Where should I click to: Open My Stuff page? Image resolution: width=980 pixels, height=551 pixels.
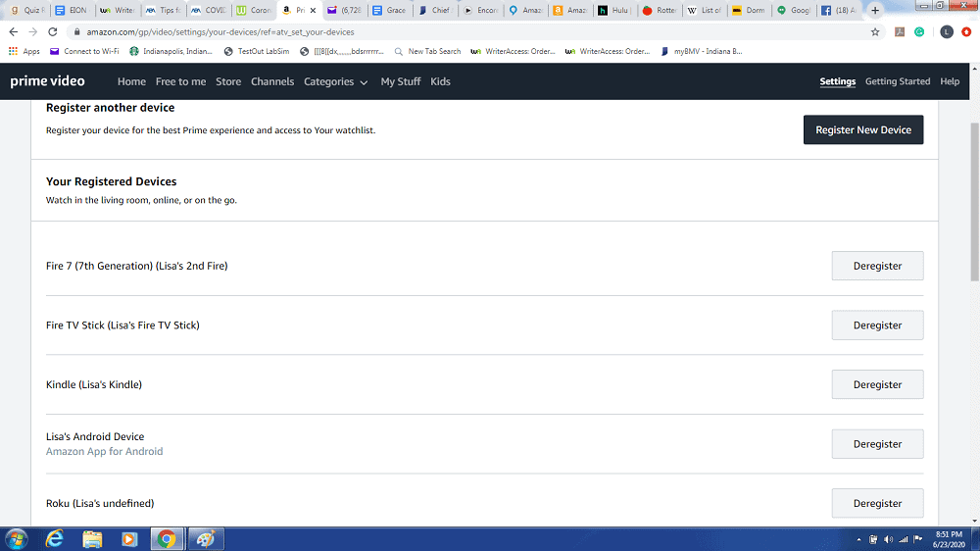(401, 81)
